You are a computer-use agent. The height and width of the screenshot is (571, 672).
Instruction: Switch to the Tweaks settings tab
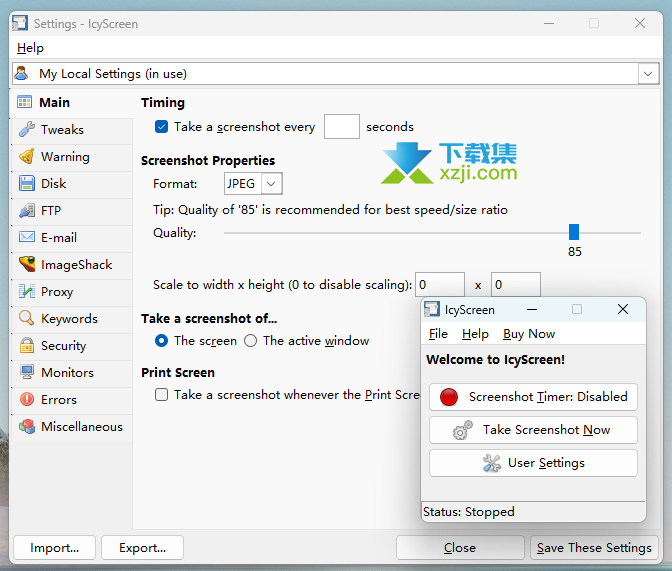coord(72,129)
